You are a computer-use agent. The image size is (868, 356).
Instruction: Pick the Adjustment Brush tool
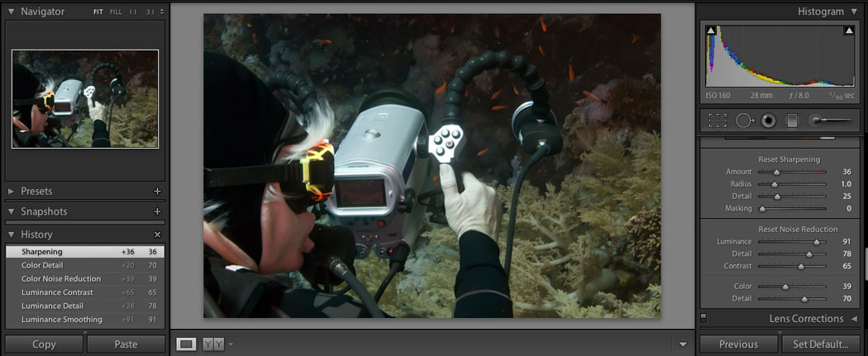coord(830,121)
